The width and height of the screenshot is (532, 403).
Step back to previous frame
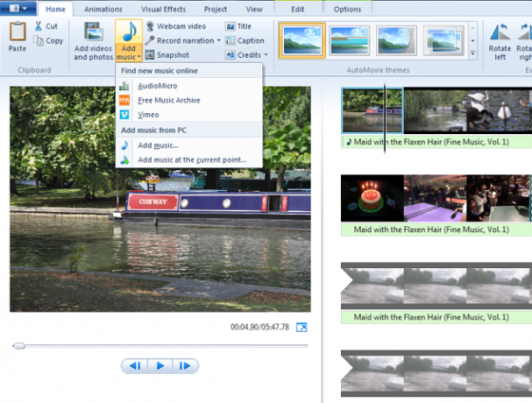(x=135, y=365)
